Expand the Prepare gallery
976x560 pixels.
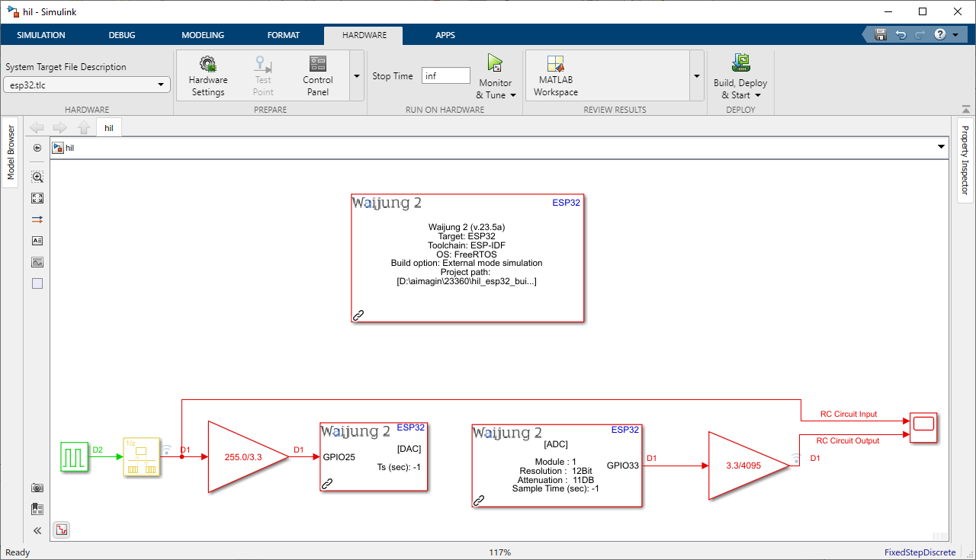[x=356, y=76]
